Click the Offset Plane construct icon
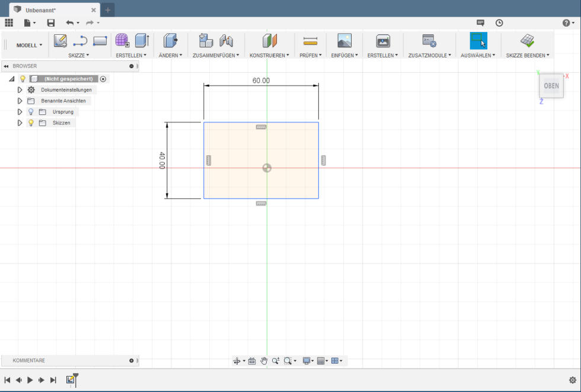 269,41
